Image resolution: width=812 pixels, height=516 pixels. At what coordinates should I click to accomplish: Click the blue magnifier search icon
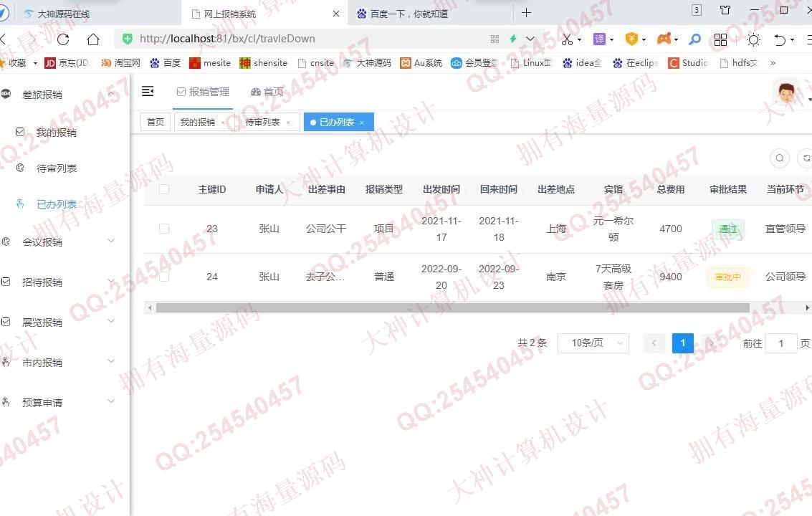695,39
